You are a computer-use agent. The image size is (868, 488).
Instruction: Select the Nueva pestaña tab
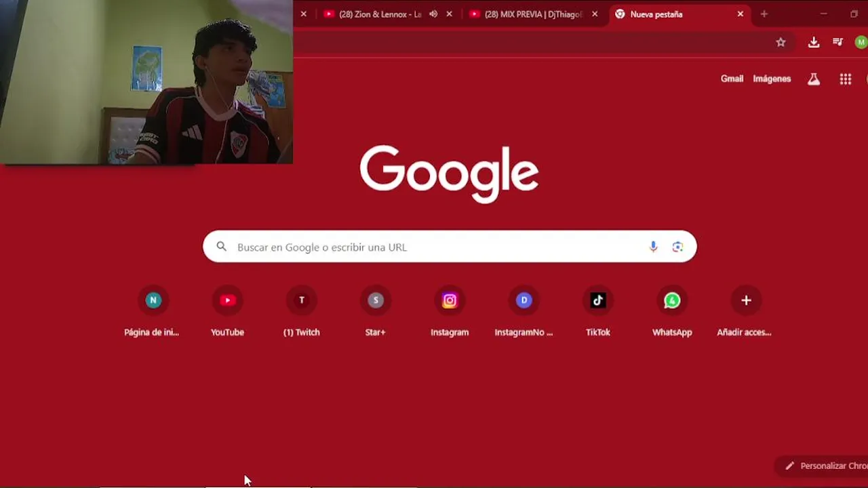pyautogui.click(x=680, y=14)
